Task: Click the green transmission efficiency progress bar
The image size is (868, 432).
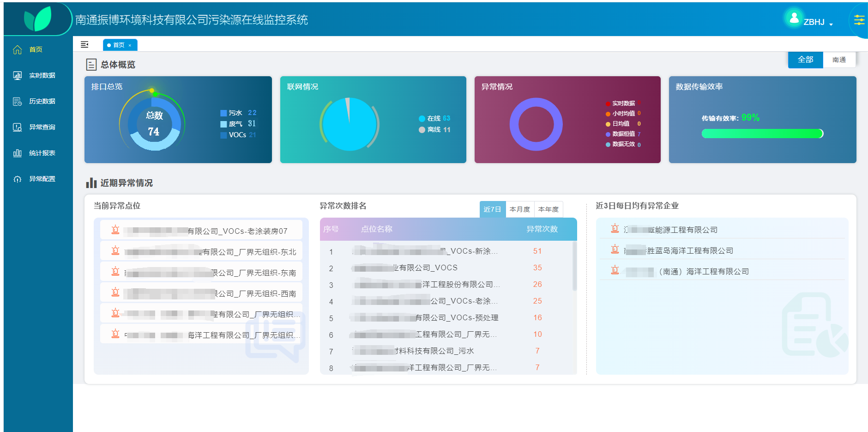Action: click(762, 134)
